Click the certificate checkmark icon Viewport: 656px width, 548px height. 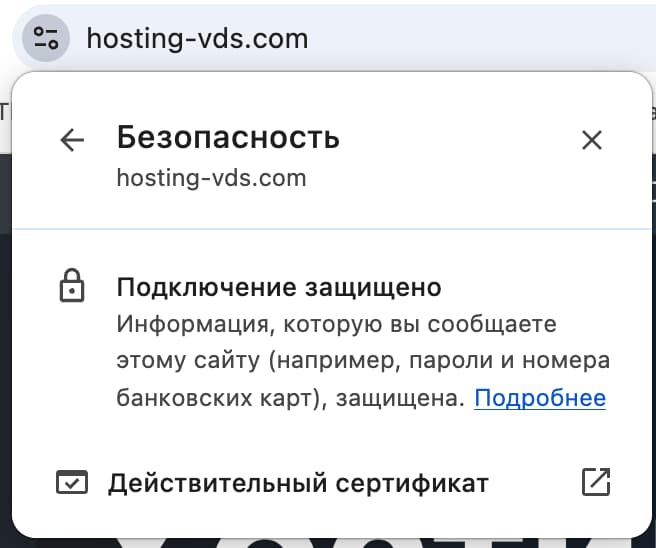pos(72,484)
